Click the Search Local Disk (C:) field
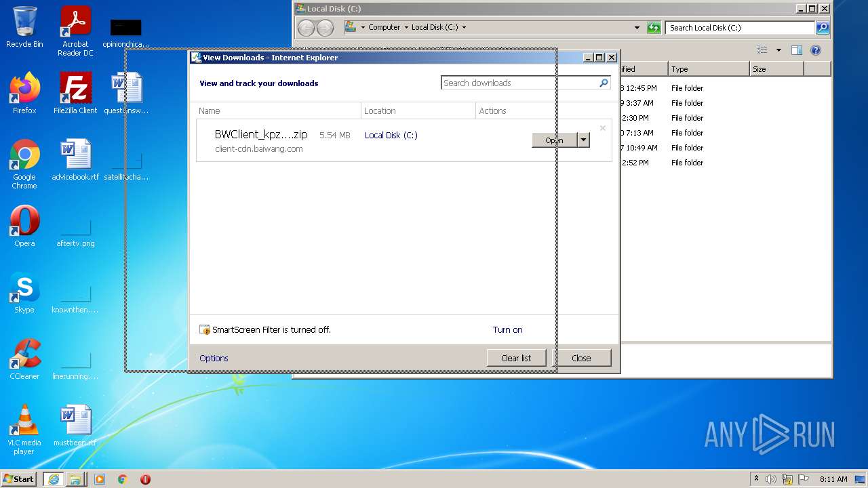Viewport: 868px width, 488px height. 740,28
